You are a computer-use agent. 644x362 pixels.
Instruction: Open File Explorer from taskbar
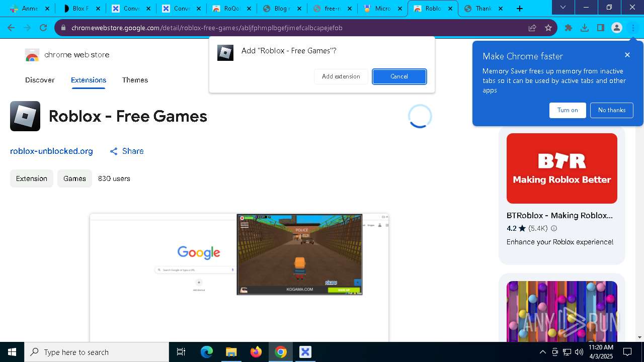coord(231,352)
